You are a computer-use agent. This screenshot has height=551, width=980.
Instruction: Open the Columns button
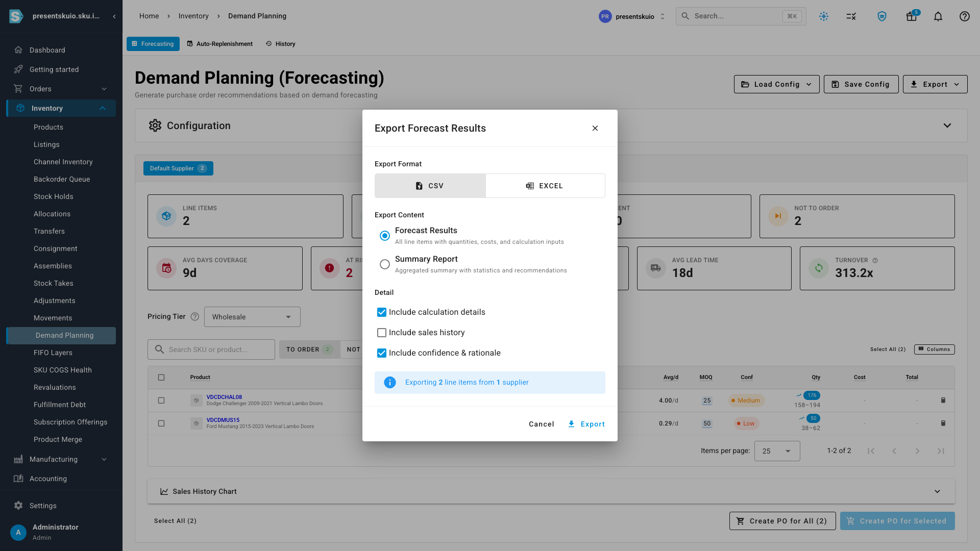pyautogui.click(x=934, y=349)
